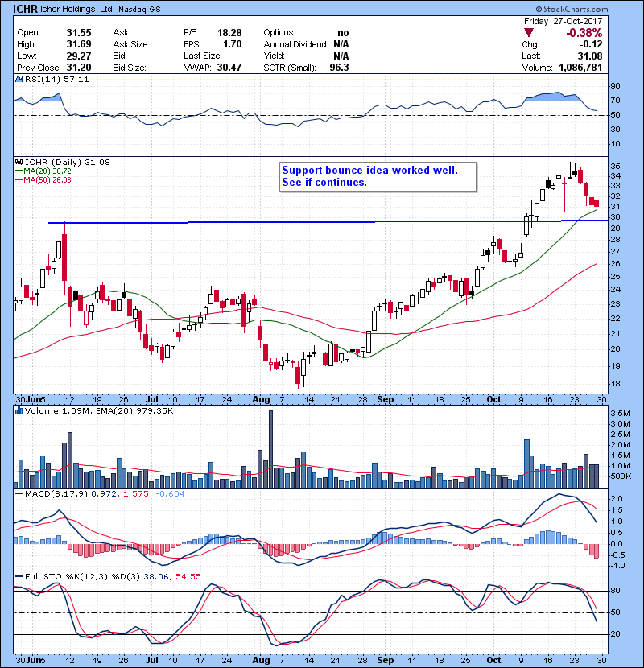
Task: Click the MA(50) 26.08 legend text
Action: pos(47,179)
